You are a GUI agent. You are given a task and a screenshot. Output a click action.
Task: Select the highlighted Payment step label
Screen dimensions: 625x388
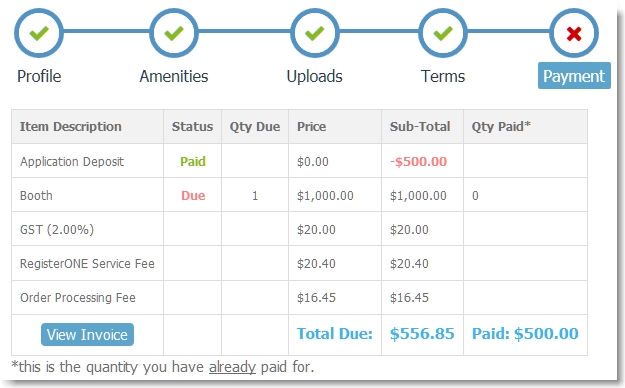pyautogui.click(x=574, y=75)
